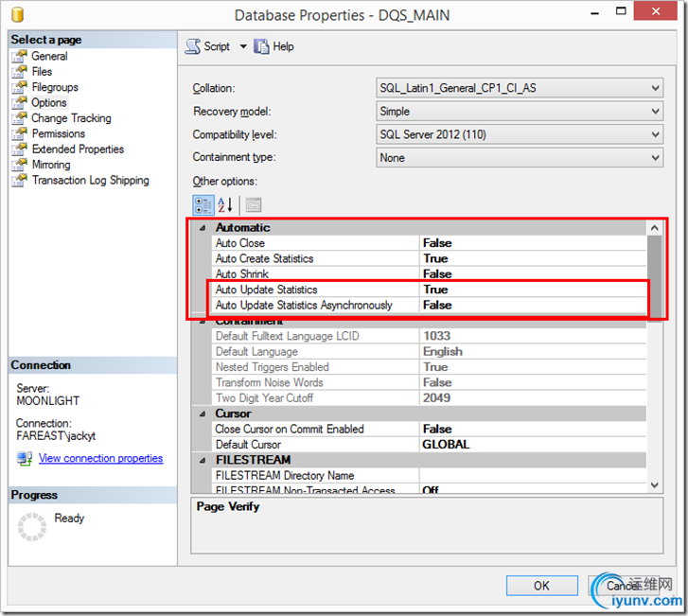
Task: Click the Transaction Log Shipping page icon
Action: coord(19,180)
